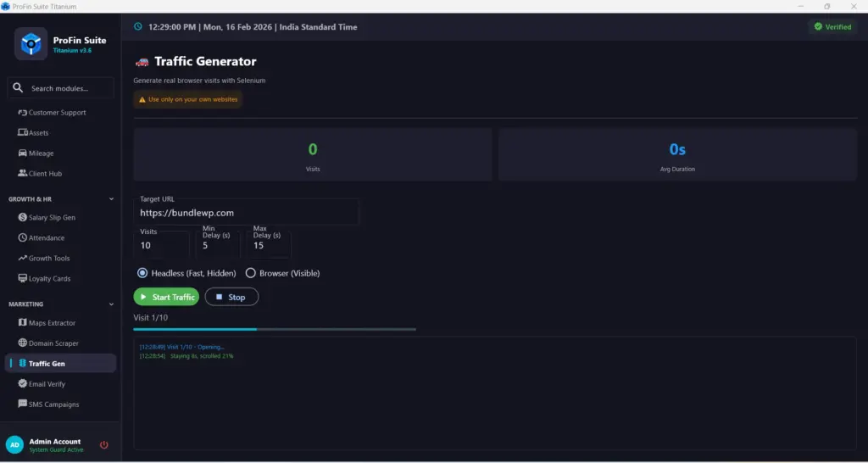
Task: Click the Growth Tools trend icon
Action: click(23, 258)
